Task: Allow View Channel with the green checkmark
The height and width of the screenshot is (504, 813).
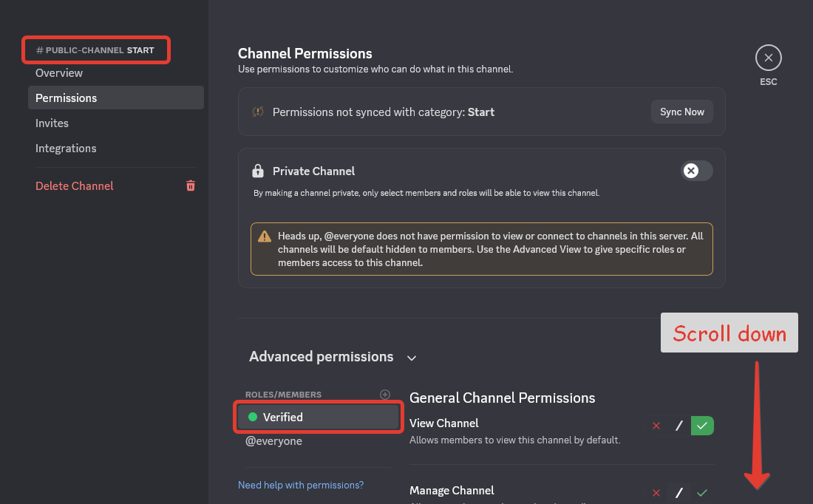Action: click(x=702, y=426)
